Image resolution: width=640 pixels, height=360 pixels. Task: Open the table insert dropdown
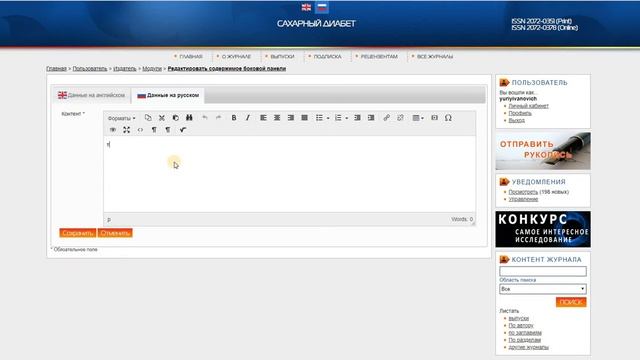[418, 118]
